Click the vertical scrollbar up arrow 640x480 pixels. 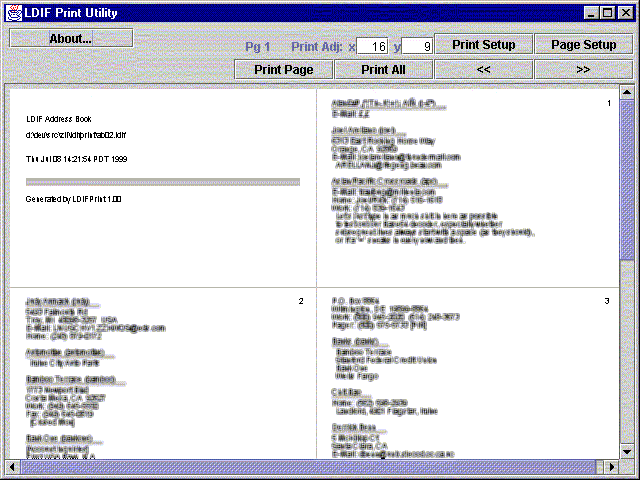pos(627,93)
